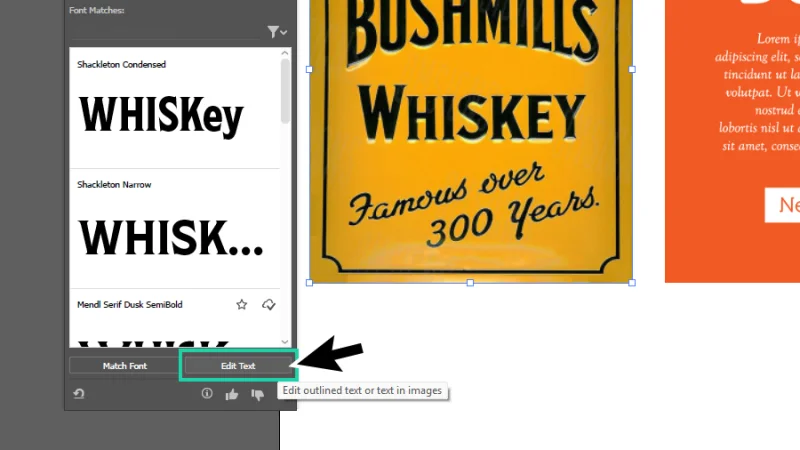800x450 pixels.
Task: Click the bottom center handle of image
Action: click(470, 283)
